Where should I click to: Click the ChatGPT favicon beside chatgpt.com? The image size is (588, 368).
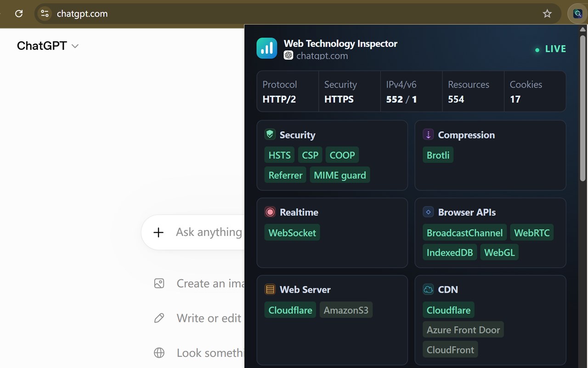pyautogui.click(x=288, y=56)
